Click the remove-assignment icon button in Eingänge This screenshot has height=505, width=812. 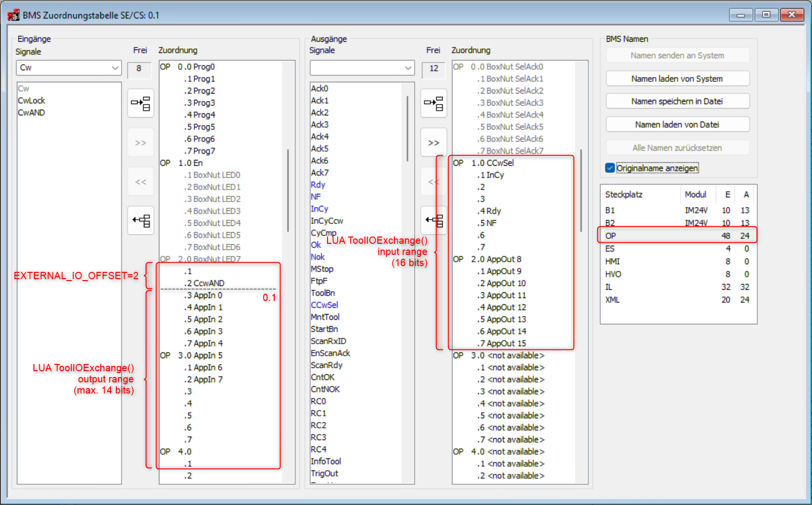pyautogui.click(x=141, y=221)
